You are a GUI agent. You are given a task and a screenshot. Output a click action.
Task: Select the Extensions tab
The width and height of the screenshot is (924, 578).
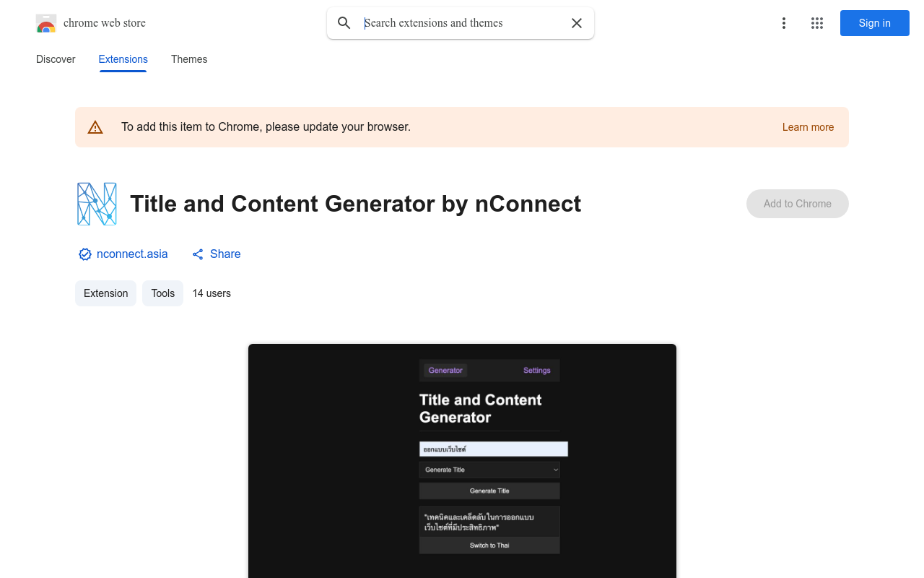(x=123, y=59)
